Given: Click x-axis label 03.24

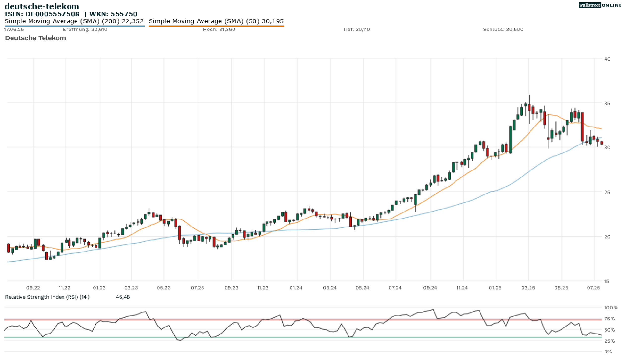Looking at the screenshot, I should [330, 288].
